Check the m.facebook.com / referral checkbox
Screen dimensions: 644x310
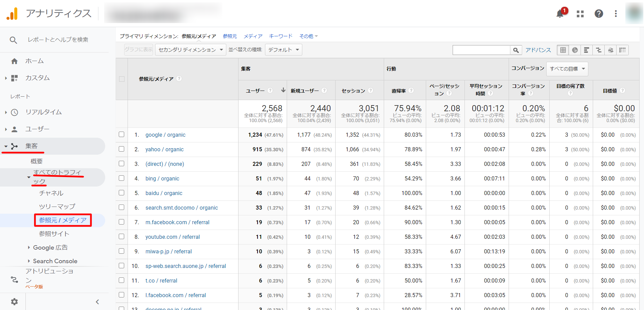click(121, 222)
